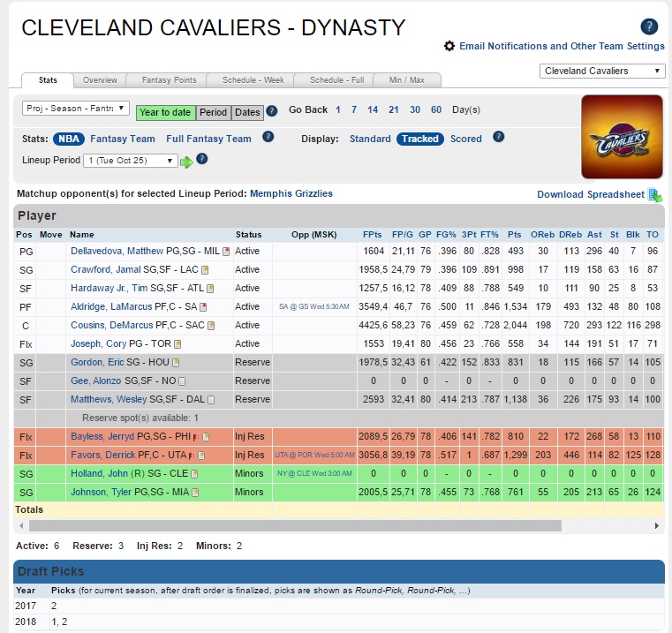The image size is (672, 633).
Task: Open news note icon for Wesley Matthews
Action: tap(211, 400)
